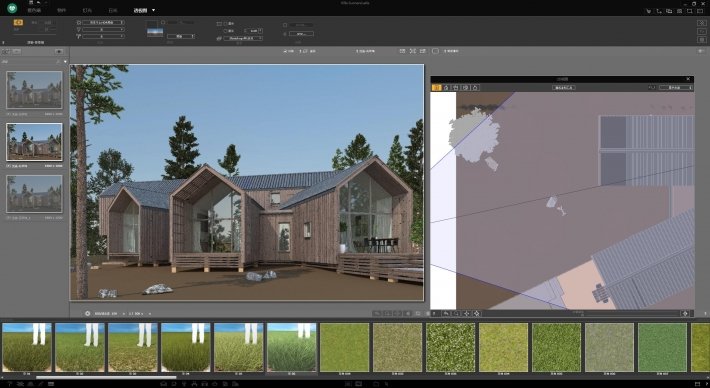This screenshot has width=710, height=388.
Task: Click the first grid icon above the viewport
Action: tap(402, 51)
